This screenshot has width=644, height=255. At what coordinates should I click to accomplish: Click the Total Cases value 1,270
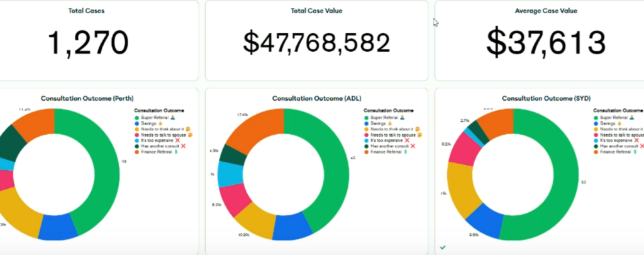87,42
